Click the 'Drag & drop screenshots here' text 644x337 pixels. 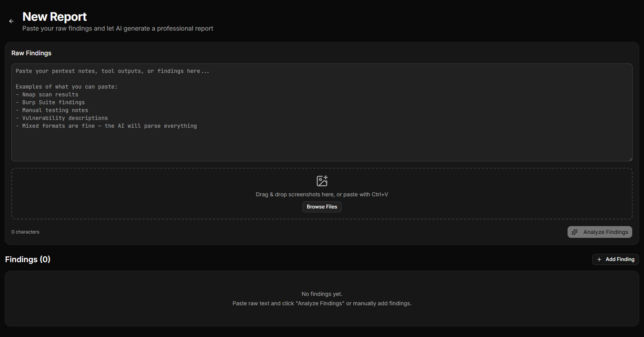point(322,194)
